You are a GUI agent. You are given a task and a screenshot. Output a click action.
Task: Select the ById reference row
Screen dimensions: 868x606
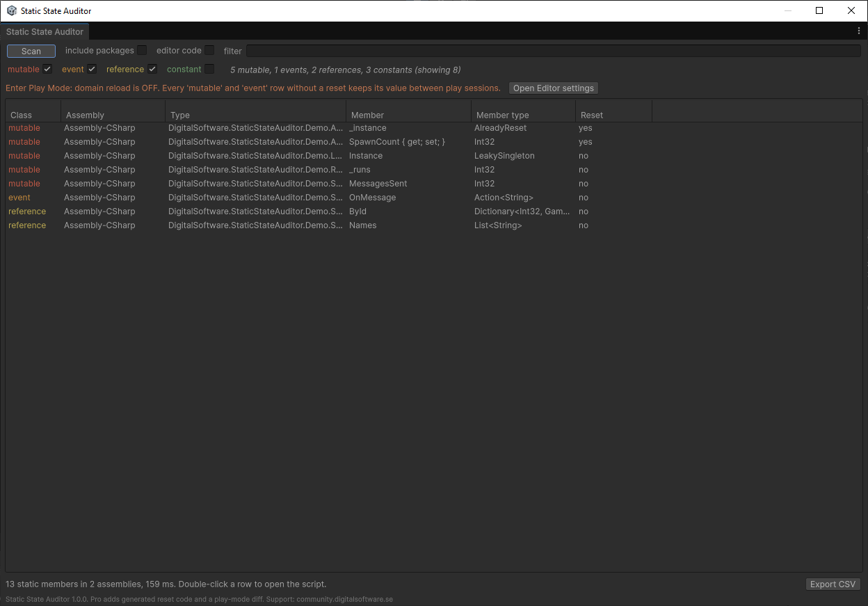point(434,212)
